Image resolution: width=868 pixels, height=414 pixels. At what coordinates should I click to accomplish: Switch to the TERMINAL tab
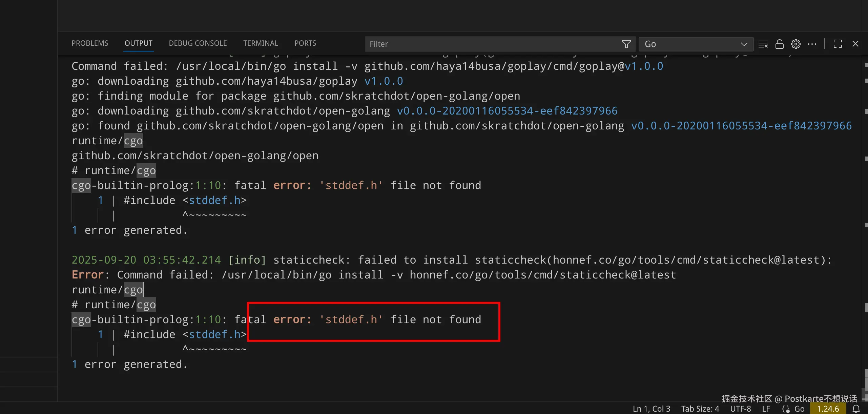pos(260,43)
